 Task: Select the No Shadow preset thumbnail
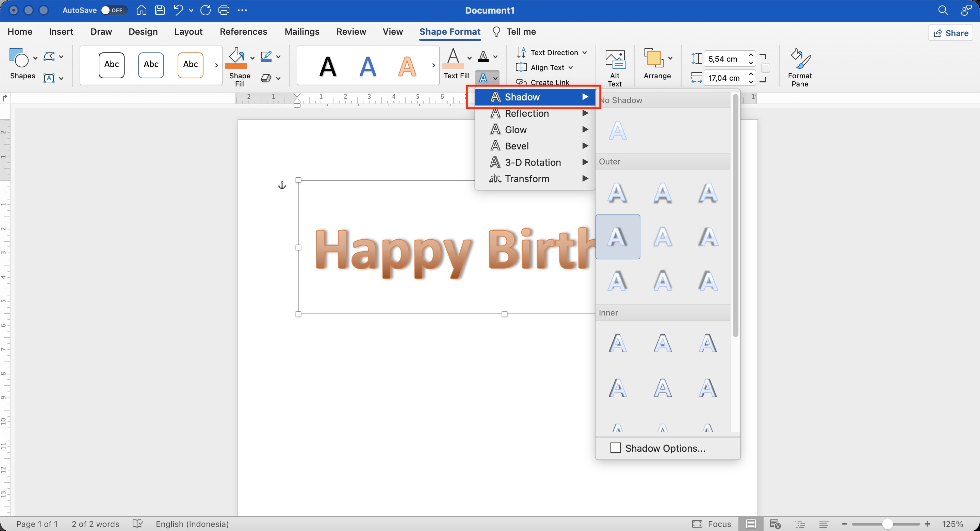point(618,131)
